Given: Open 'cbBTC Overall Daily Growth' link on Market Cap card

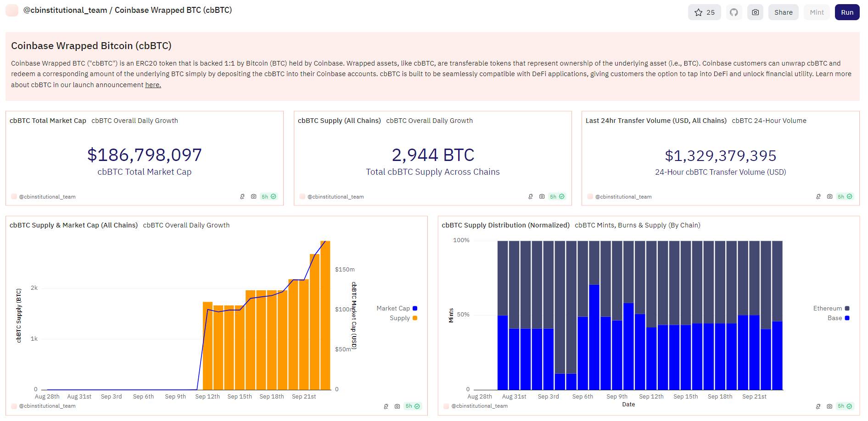Looking at the screenshot, I should tap(134, 121).
